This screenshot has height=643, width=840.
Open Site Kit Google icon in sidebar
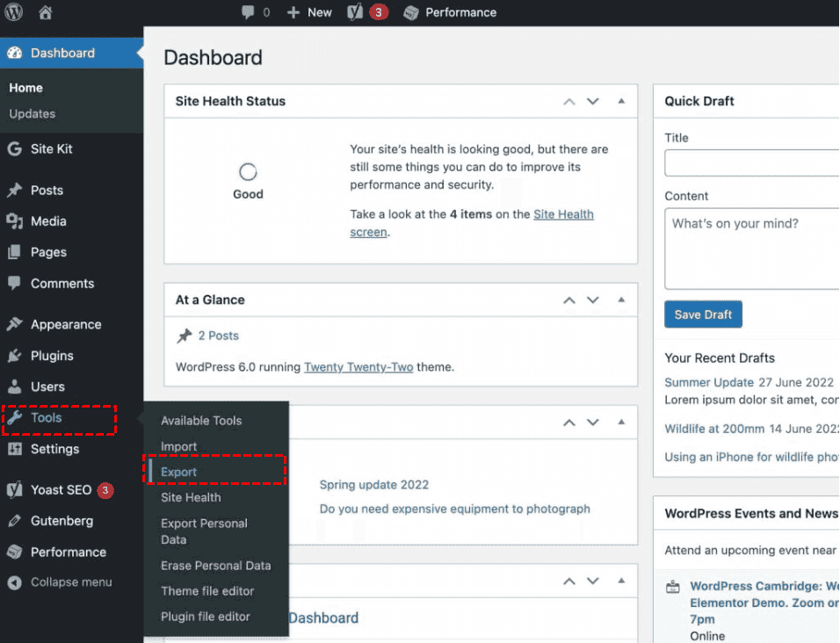point(14,149)
